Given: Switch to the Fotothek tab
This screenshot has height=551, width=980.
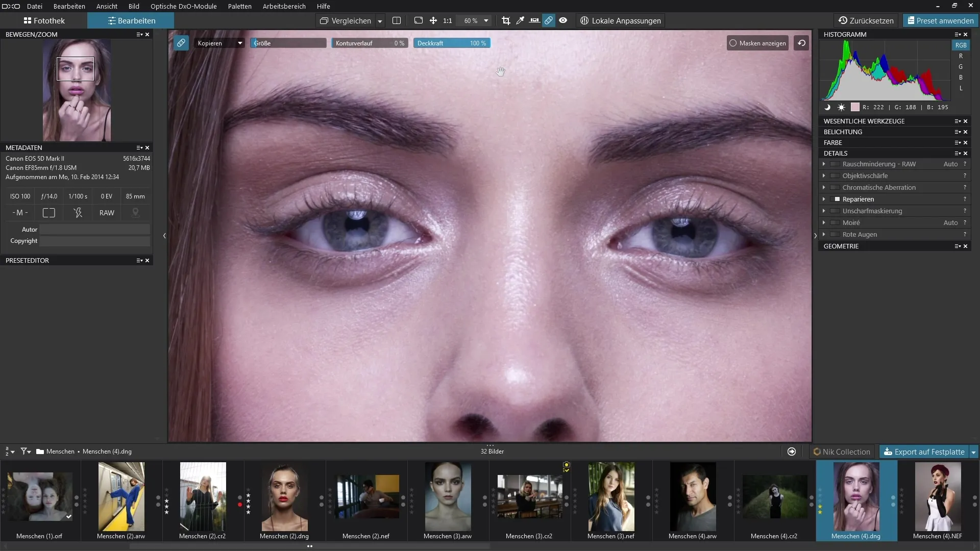Looking at the screenshot, I should click(44, 20).
